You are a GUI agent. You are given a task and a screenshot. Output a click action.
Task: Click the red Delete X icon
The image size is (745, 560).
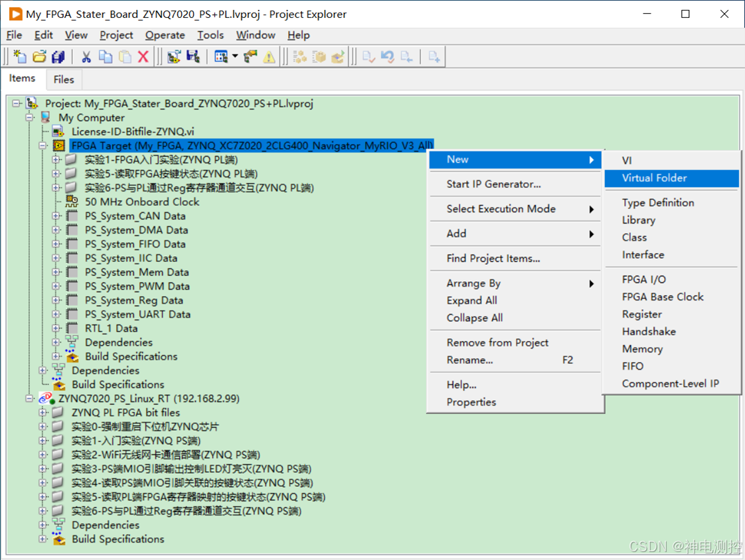[143, 56]
